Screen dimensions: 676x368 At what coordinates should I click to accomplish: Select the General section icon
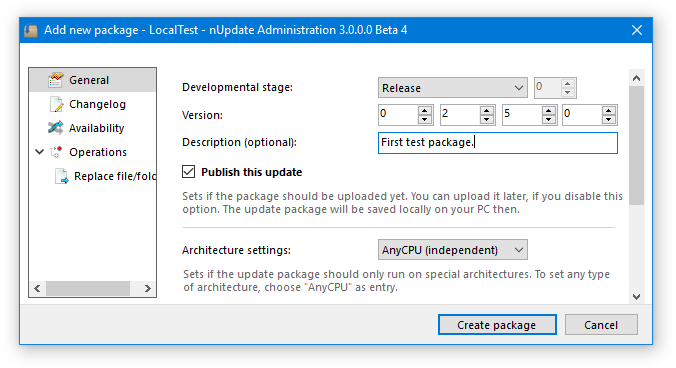[56, 80]
